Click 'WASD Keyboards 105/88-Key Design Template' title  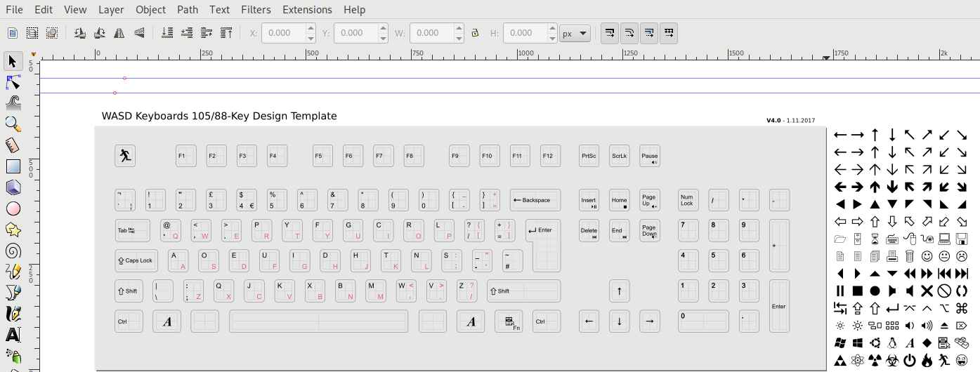click(219, 116)
